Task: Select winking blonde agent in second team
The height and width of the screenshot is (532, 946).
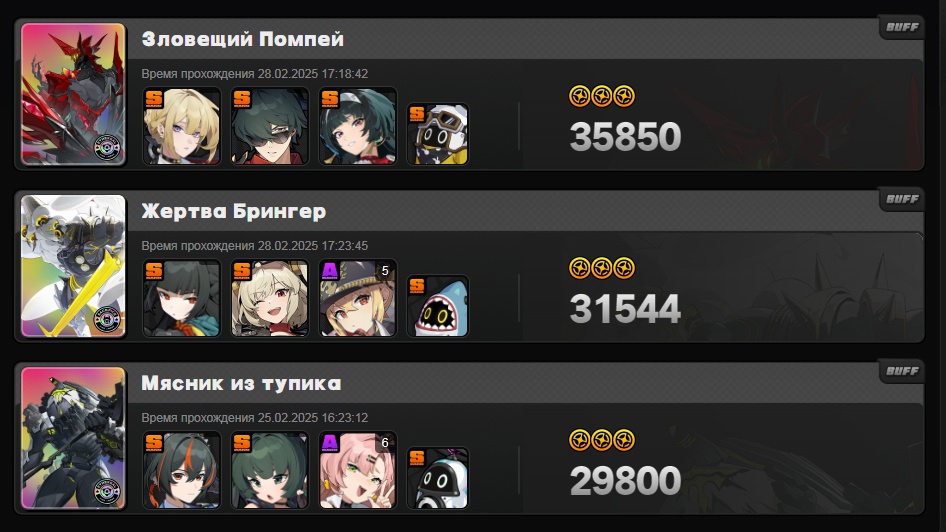Action: (x=270, y=298)
